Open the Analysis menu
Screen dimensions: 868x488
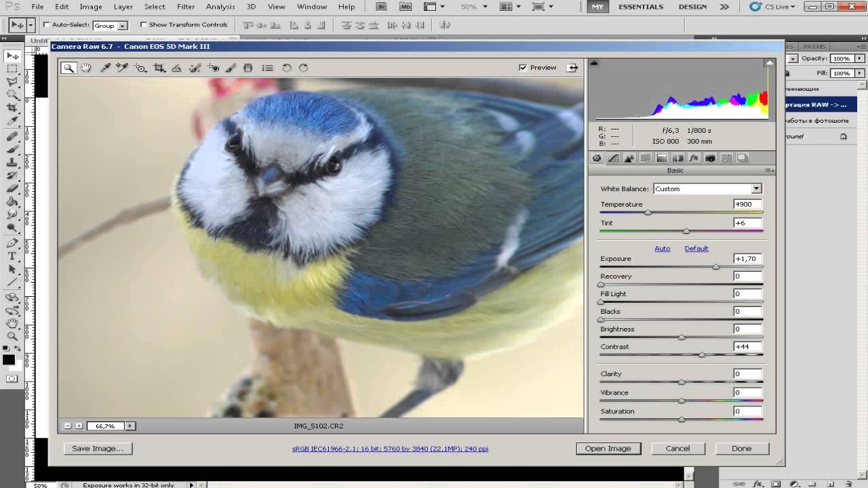[x=220, y=7]
